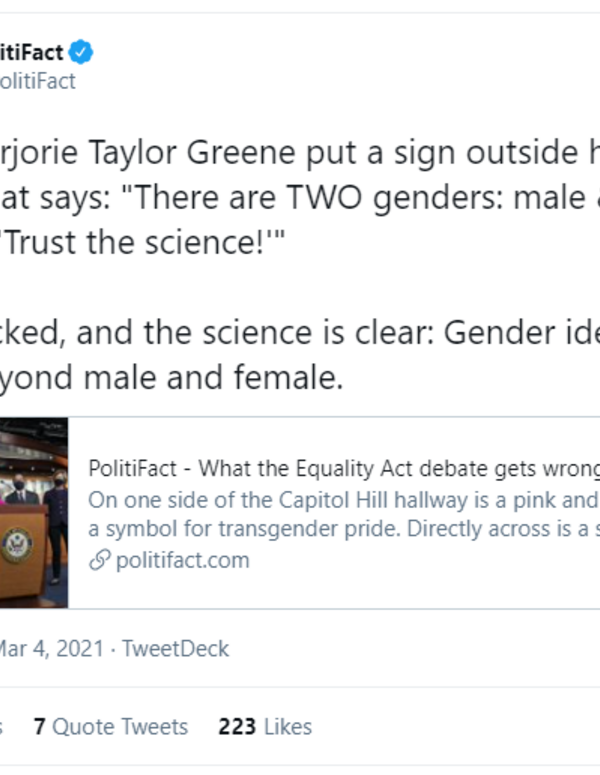600x775 pixels.
Task: Show the 223 Likes list
Action: coord(265,727)
